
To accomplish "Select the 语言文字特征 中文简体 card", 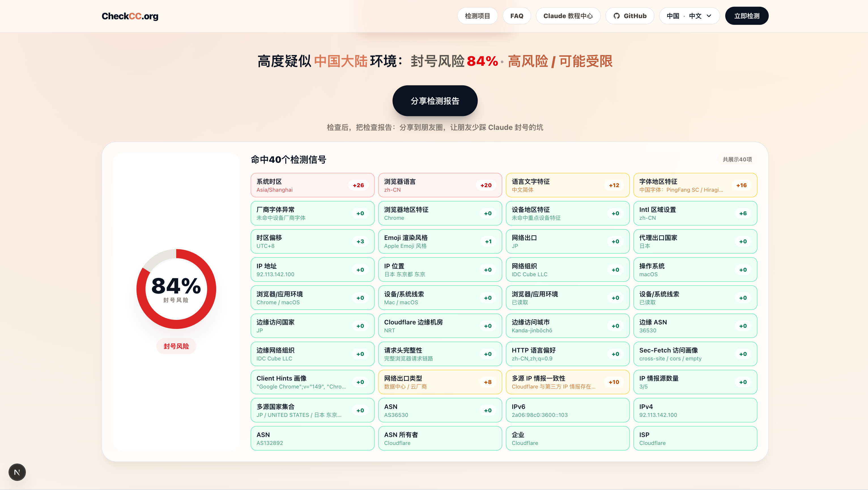I will tap(567, 185).
